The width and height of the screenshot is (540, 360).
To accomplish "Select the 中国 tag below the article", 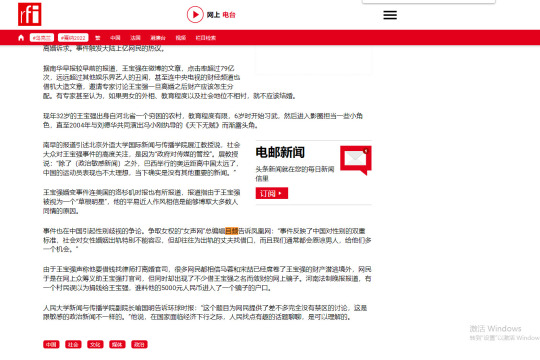I will [x=51, y=344].
